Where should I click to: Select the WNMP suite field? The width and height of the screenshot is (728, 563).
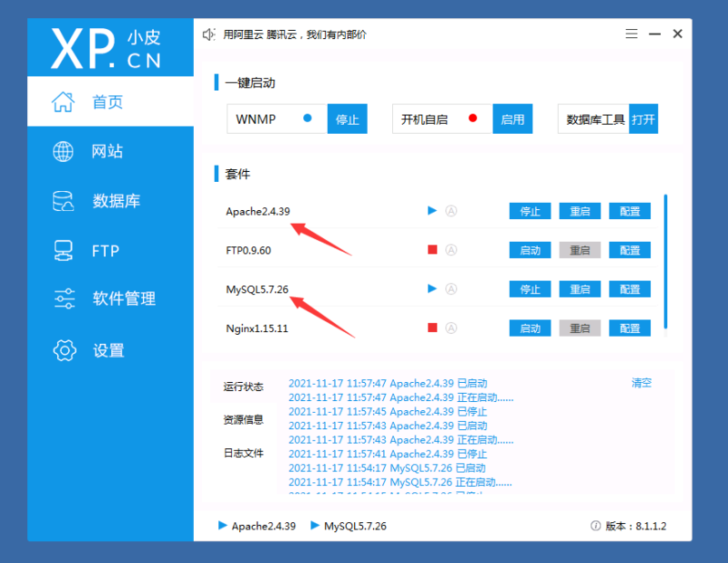278,119
